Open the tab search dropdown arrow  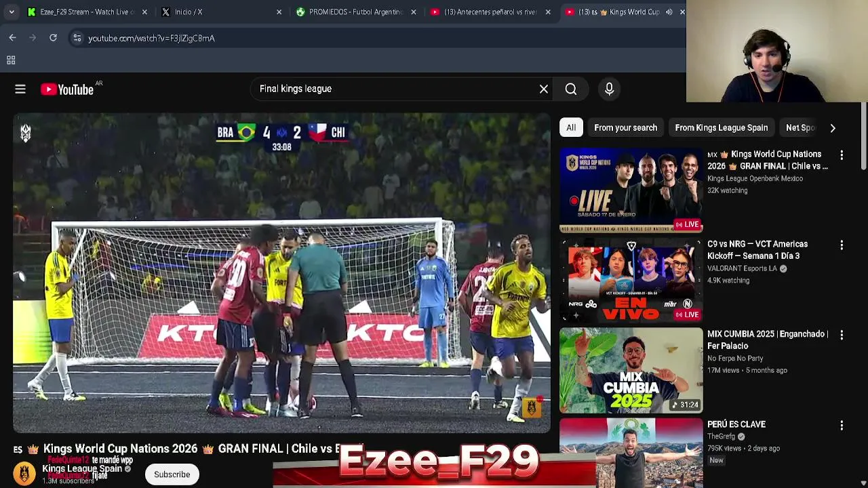coord(12,12)
